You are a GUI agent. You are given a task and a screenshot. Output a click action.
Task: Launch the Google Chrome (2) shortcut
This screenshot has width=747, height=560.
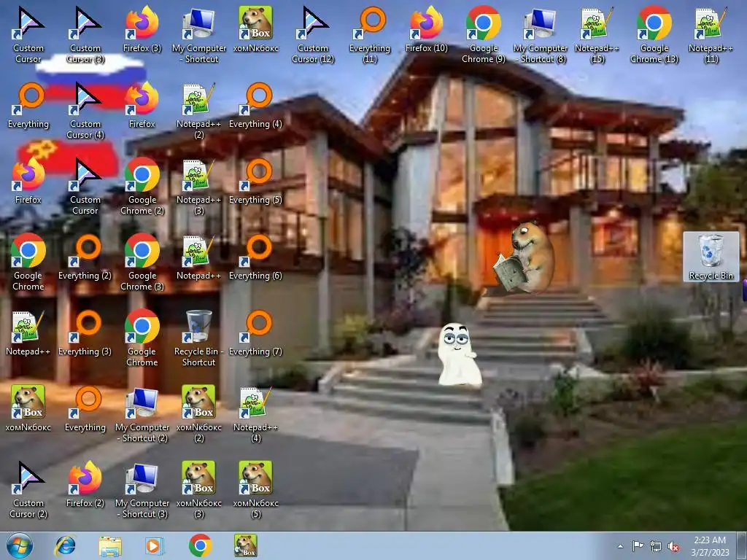[x=142, y=186]
